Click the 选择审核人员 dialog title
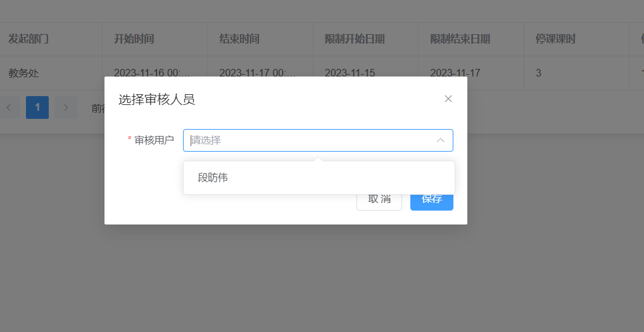 pyautogui.click(x=156, y=99)
